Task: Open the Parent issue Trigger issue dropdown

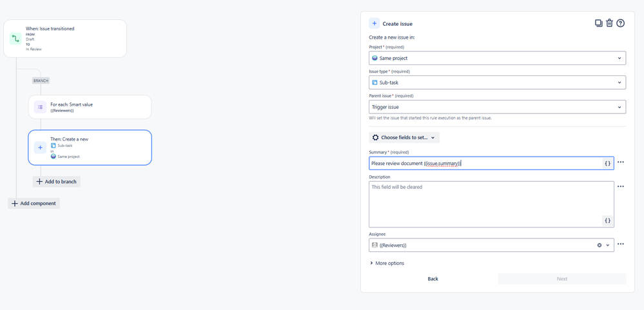Action: (498, 107)
